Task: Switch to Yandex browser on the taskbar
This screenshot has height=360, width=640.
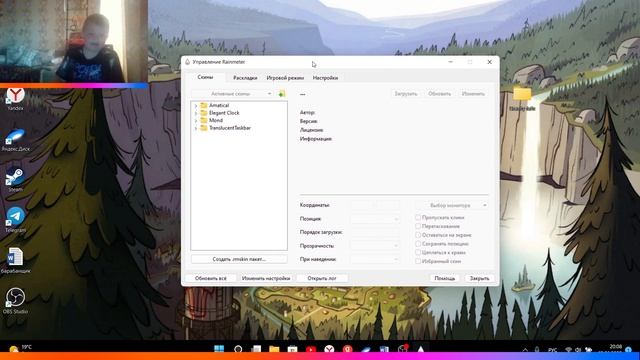Action: click(329, 349)
